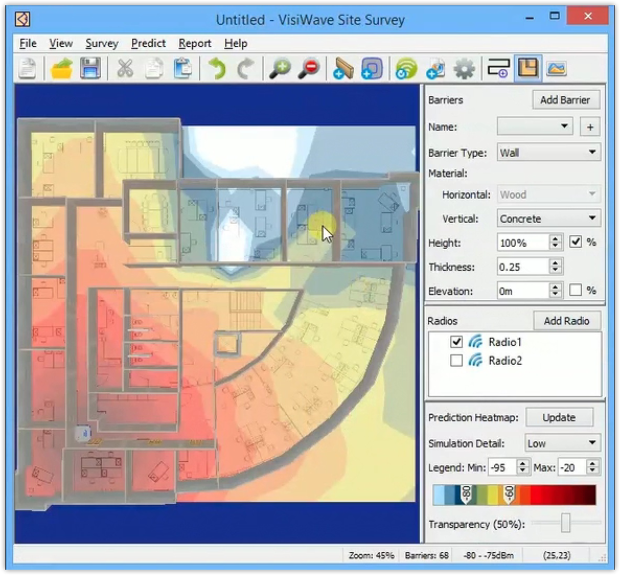Click the Transparency slider handle
This screenshot has height=575, width=620.
pos(566,523)
